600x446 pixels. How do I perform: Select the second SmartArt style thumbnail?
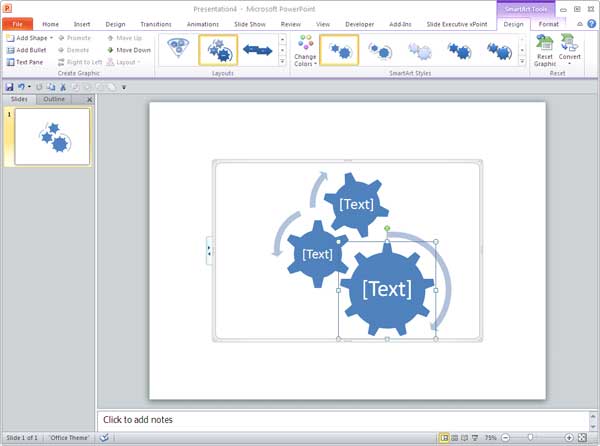pyautogui.click(x=380, y=50)
